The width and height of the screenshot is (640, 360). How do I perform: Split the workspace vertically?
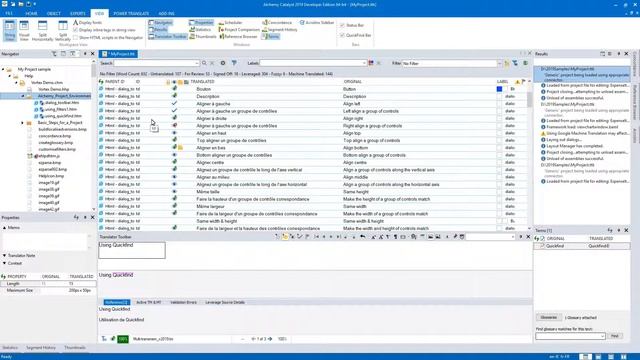[63, 30]
